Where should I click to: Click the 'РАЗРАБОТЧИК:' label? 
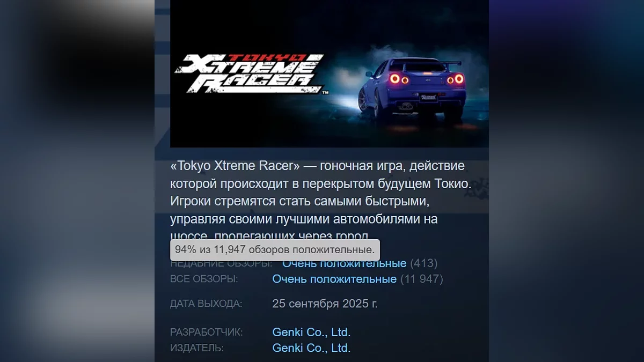coord(207,332)
